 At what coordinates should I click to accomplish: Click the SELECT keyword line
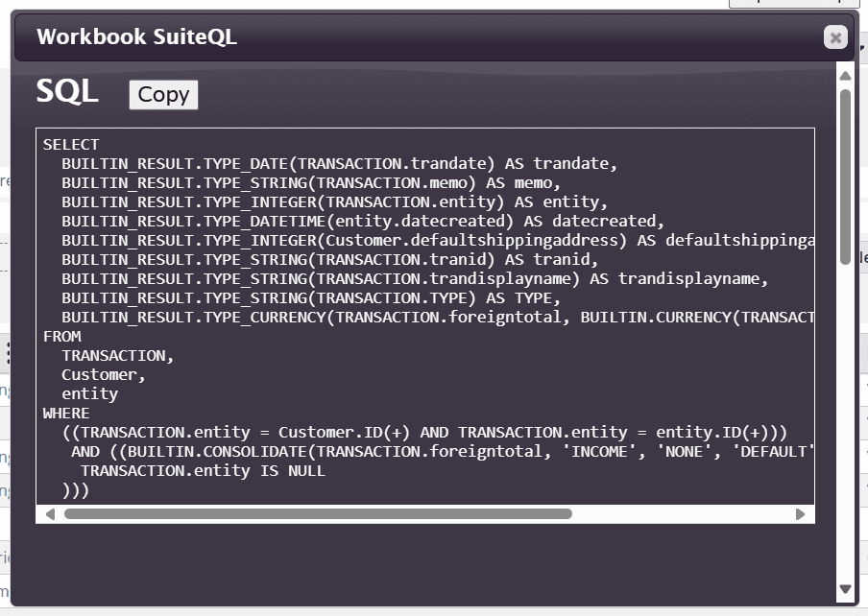point(71,145)
